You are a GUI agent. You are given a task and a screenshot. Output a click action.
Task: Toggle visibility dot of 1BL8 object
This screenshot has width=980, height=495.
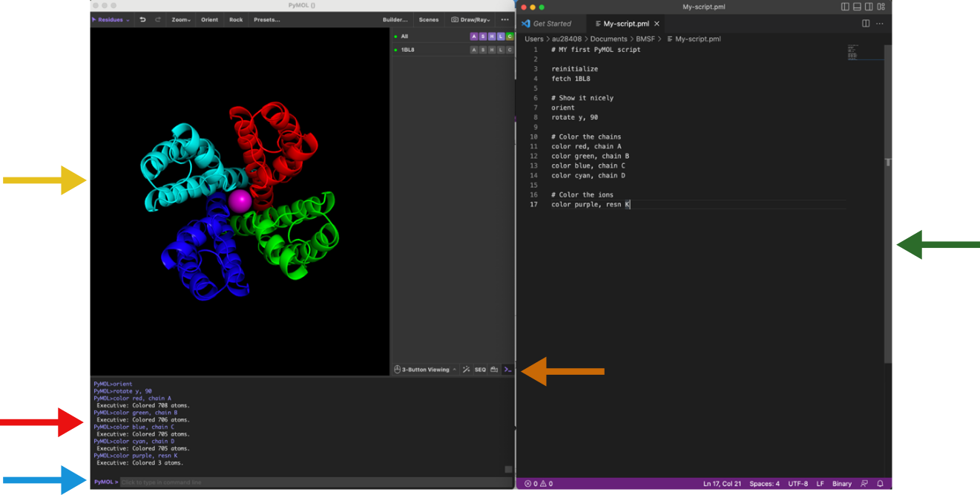point(396,50)
